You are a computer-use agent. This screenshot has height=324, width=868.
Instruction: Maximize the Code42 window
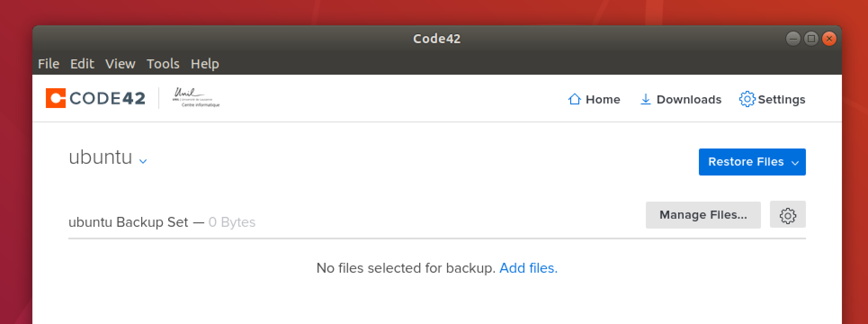click(811, 39)
